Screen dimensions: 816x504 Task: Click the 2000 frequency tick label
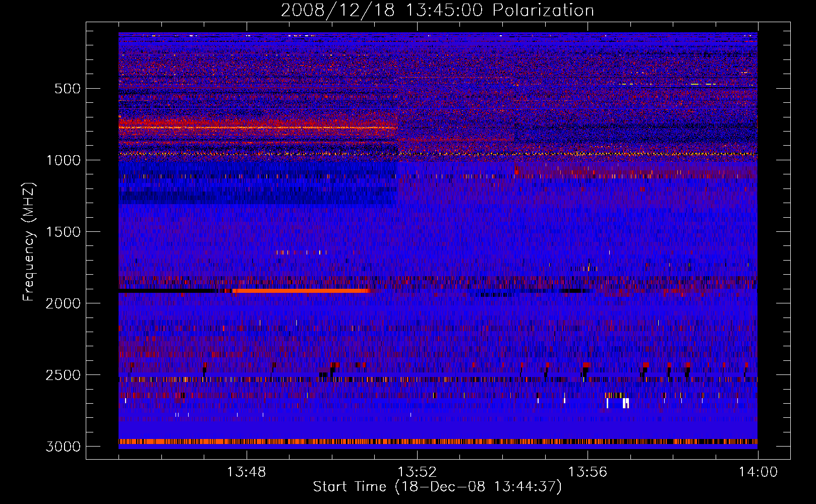[63, 303]
